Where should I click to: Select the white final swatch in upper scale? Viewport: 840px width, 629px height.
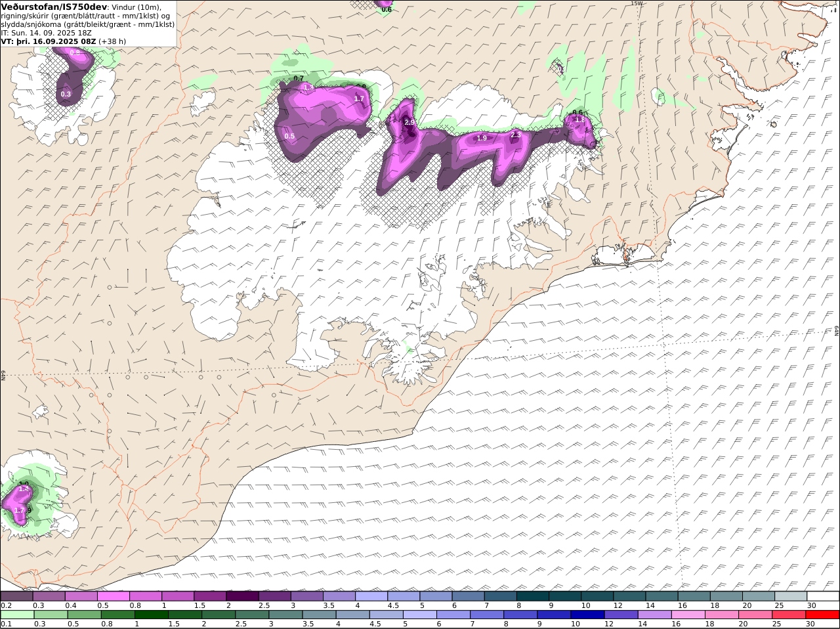tap(822, 596)
